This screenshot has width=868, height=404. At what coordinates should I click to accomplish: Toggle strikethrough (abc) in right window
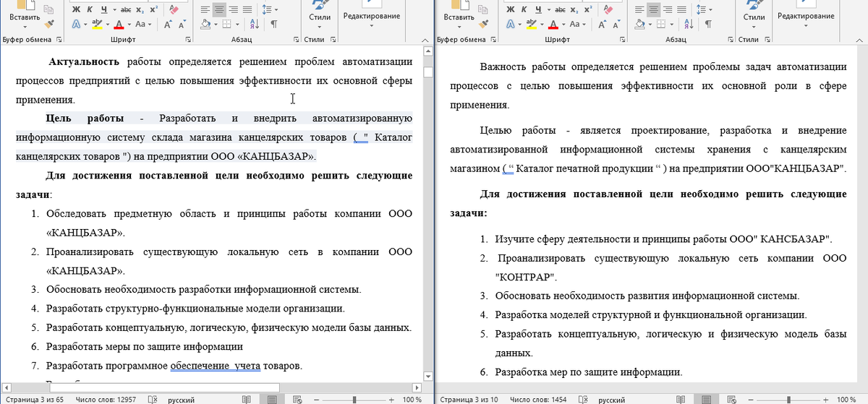561,9
